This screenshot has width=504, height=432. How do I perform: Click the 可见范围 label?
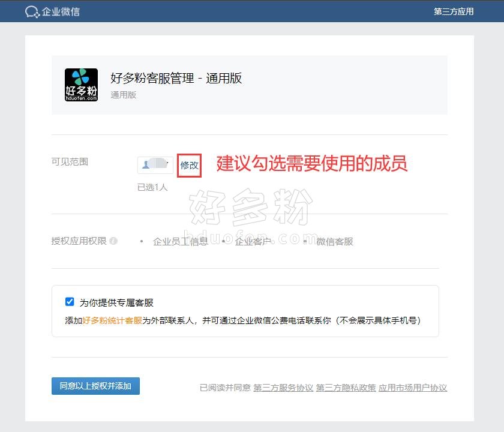coord(70,161)
